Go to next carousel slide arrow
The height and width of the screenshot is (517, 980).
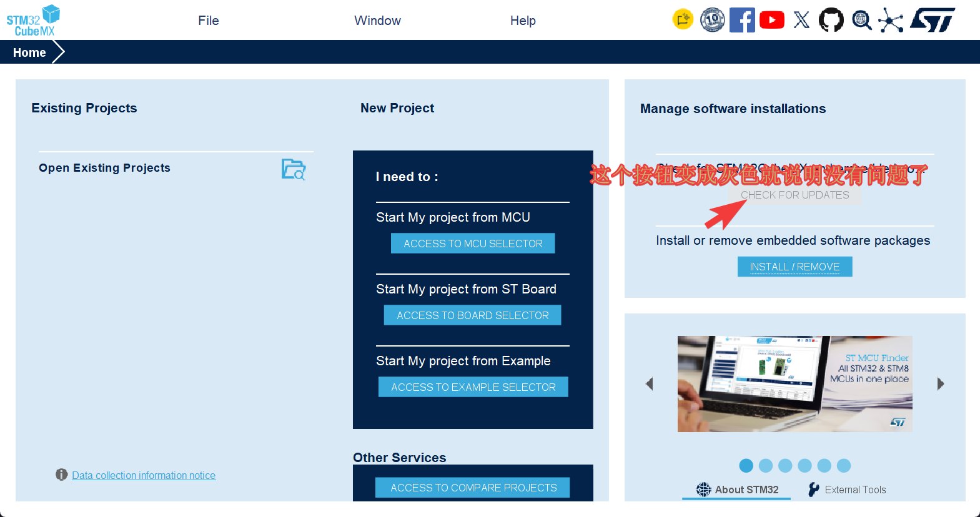[941, 384]
